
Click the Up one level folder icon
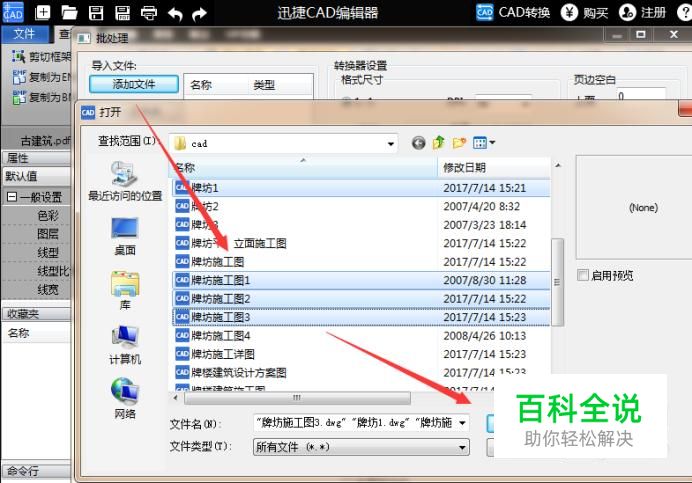[x=439, y=143]
